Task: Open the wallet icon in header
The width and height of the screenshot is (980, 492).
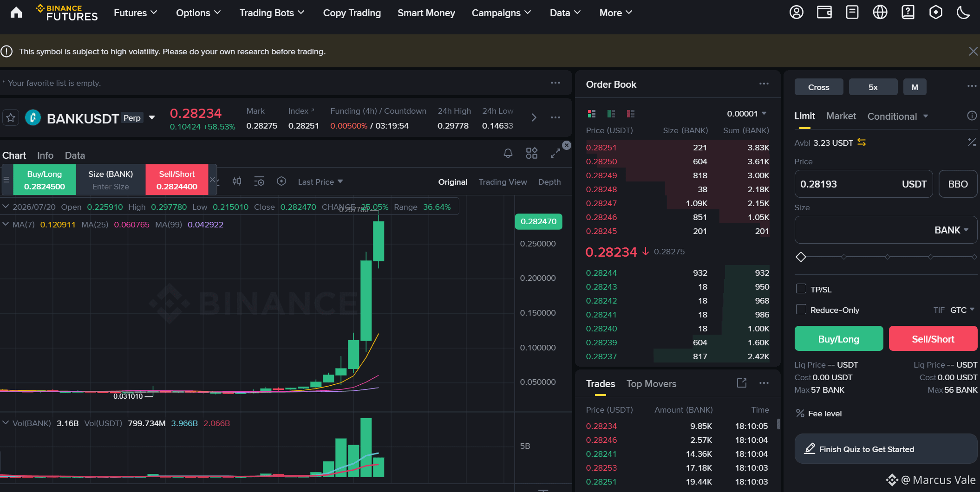Action: point(824,13)
